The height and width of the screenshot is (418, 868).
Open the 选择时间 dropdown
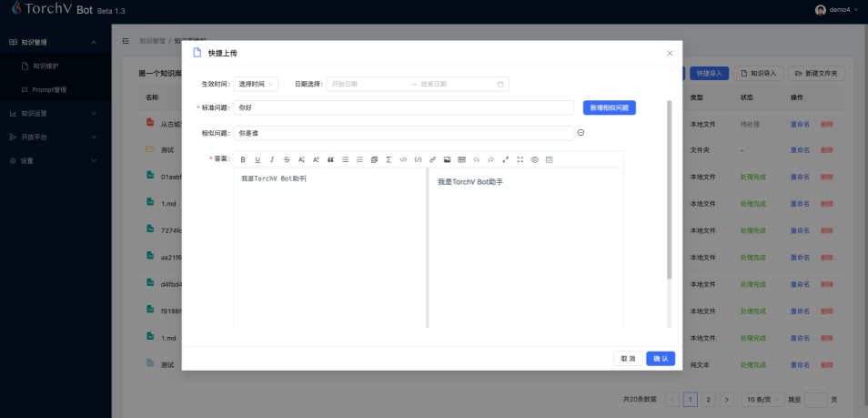click(x=256, y=84)
